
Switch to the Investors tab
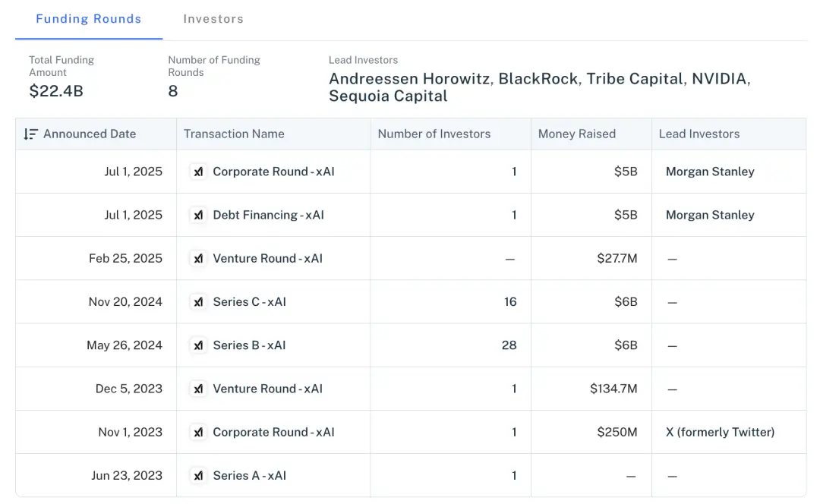213,19
